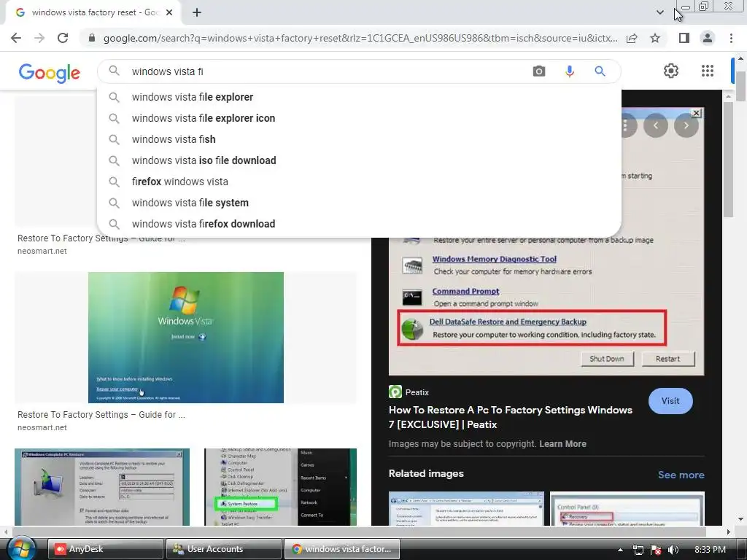Open the Windows Complete PC Restore thumbnail
Screen dimensions: 747x560
(102, 487)
